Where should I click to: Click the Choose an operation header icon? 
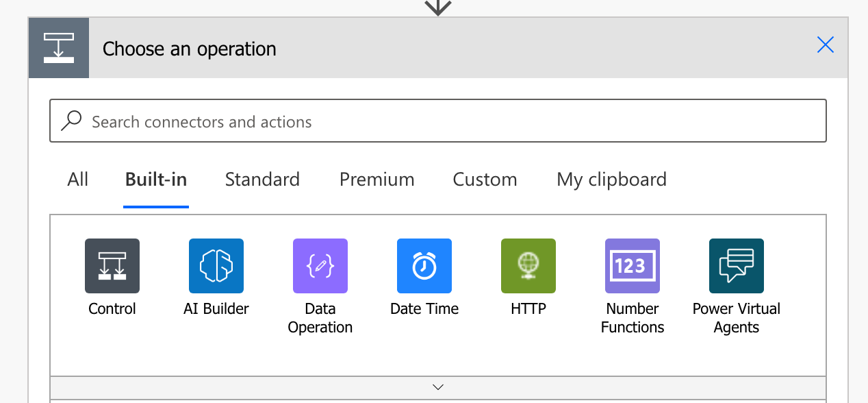[59, 48]
